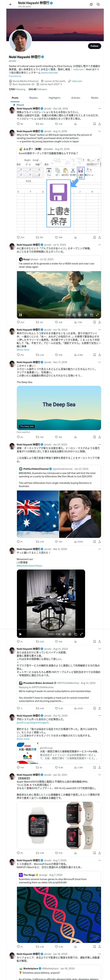The width and height of the screenshot is (110, 980).
Task: Open the search icon in the profile header
Action: click(98, 4)
